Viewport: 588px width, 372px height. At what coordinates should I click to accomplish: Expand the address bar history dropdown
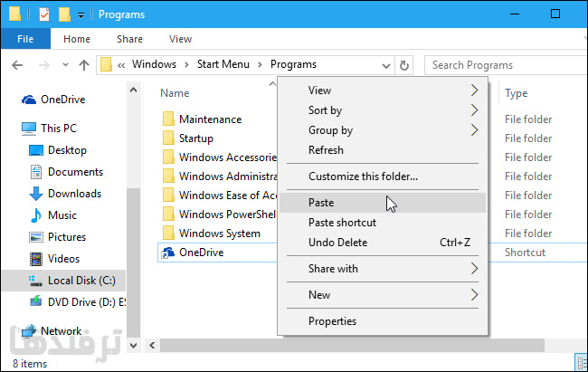[386, 66]
